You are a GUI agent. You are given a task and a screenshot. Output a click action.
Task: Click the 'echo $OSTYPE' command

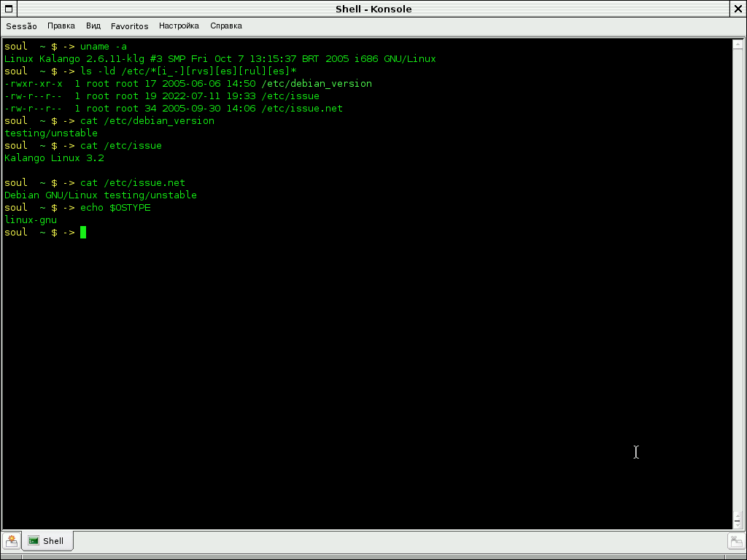(115, 207)
